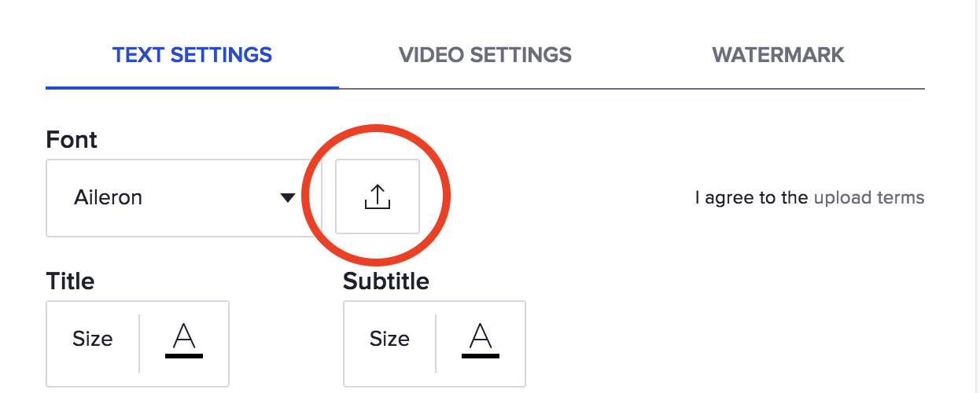
Task: Switch to the Video Settings tab
Action: pos(485,55)
